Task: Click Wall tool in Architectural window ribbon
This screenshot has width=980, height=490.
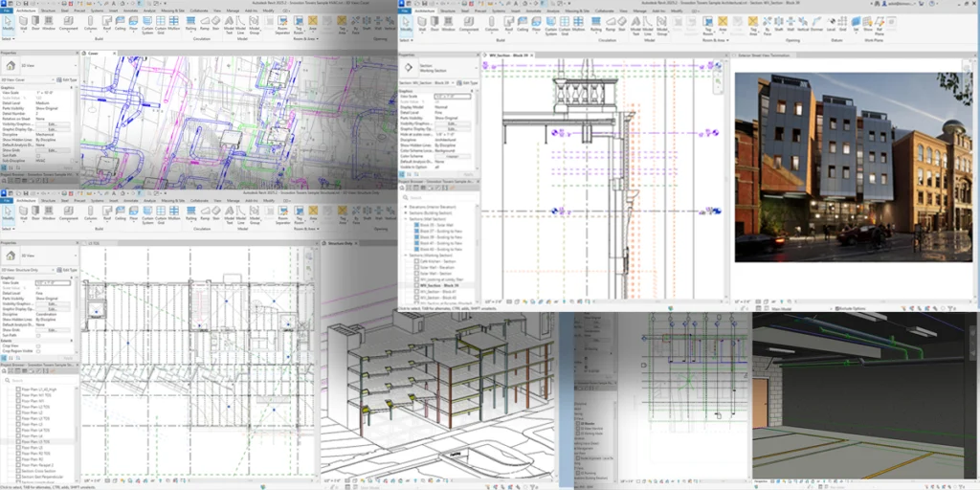Action: pos(421,24)
